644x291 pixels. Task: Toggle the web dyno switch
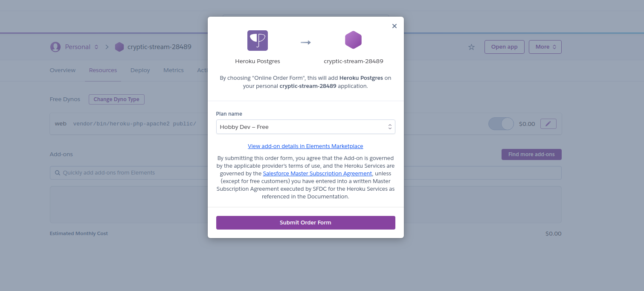tap(501, 124)
